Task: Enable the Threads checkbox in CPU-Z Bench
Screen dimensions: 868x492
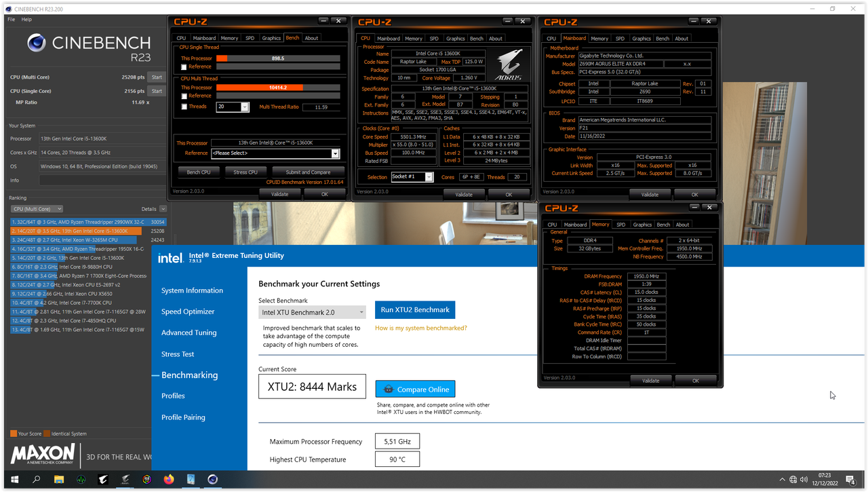Action: [x=184, y=107]
